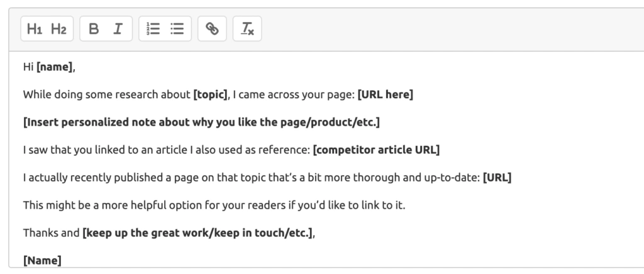Click the [URL] placeholder after up-to-date
Viewport: 644px width, 274px height.
(496, 177)
